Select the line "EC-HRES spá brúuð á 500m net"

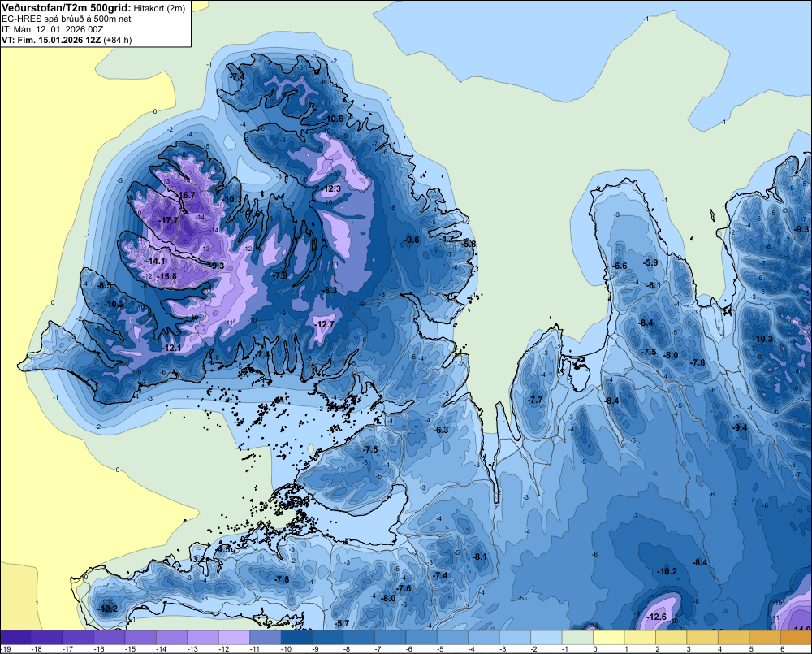[67, 19]
